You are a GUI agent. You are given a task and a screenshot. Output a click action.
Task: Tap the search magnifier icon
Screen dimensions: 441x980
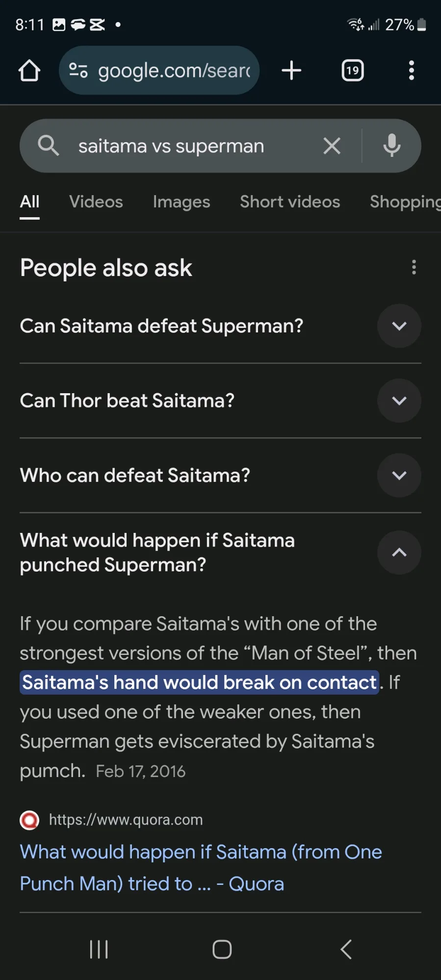tap(49, 146)
